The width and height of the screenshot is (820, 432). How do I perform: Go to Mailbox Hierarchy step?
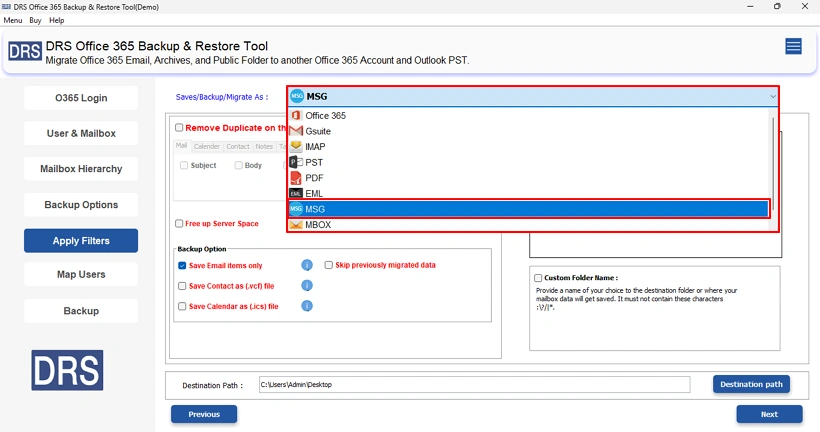point(81,169)
